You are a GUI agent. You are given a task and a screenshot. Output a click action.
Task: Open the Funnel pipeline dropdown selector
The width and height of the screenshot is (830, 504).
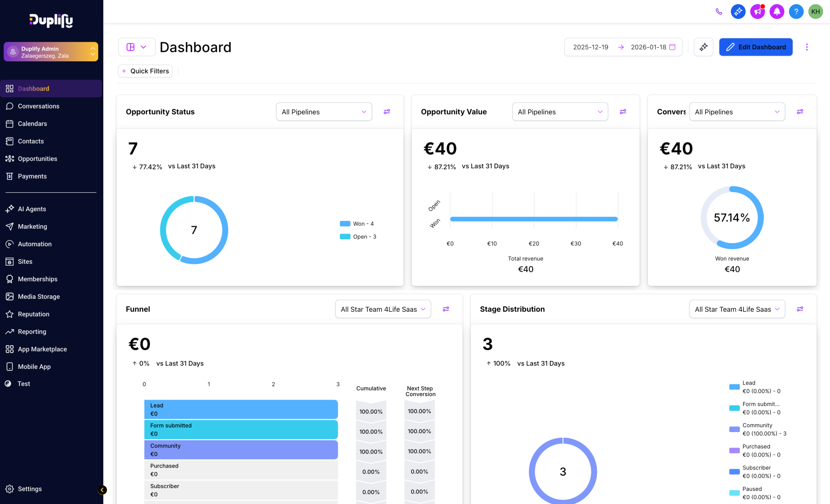tap(383, 309)
